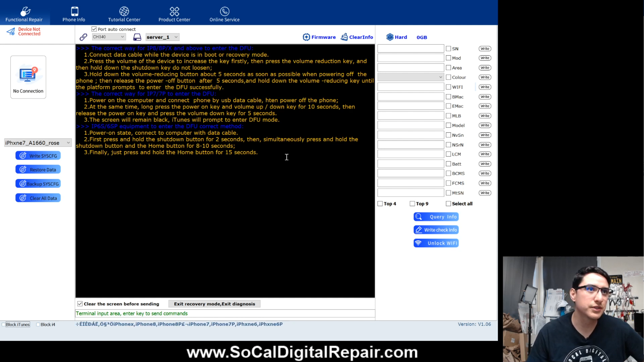
Task: Click the link/connect port icon
Action: coord(83,37)
